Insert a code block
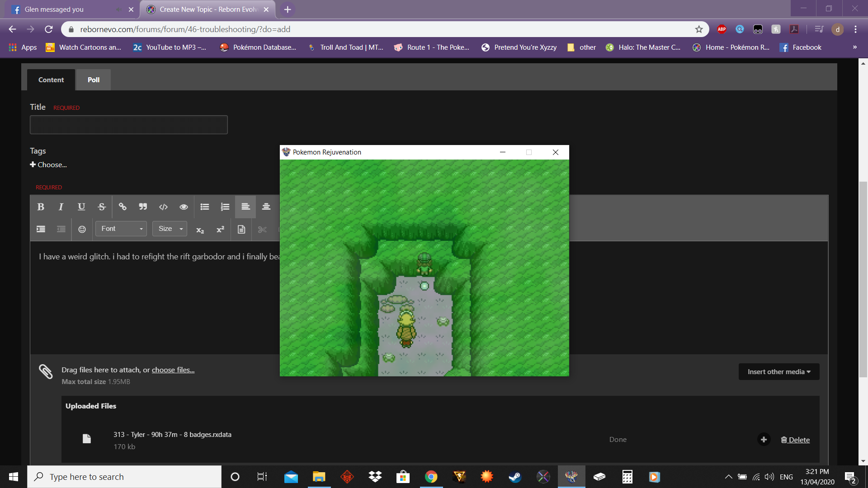Image resolution: width=868 pixels, height=488 pixels. [163, 207]
